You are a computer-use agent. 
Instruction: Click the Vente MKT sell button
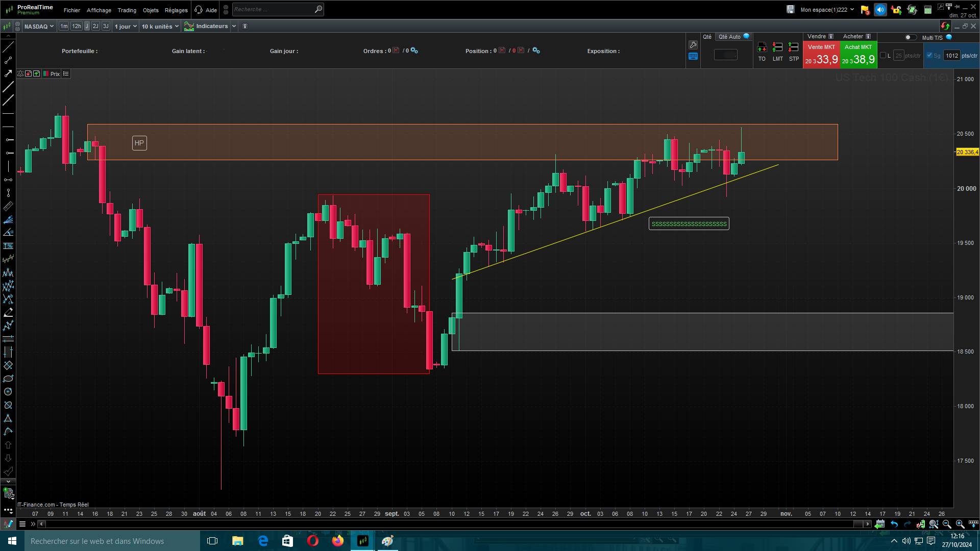click(x=821, y=55)
